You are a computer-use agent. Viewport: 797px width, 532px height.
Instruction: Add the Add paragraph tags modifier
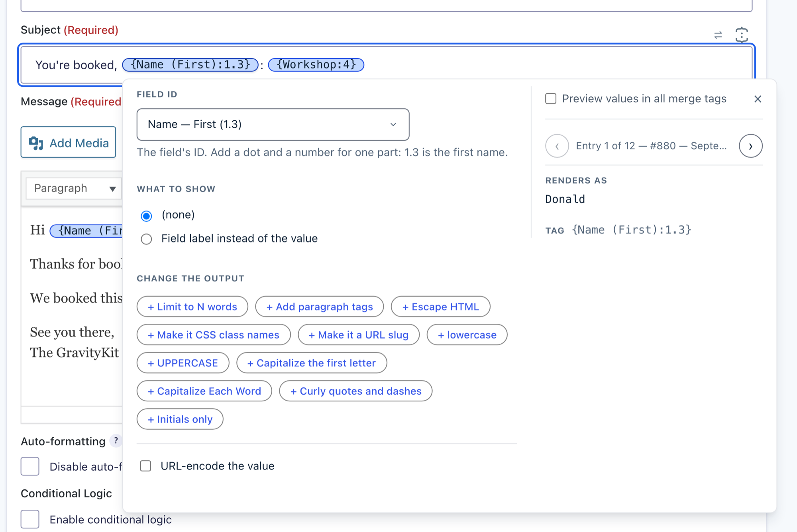[x=320, y=307]
